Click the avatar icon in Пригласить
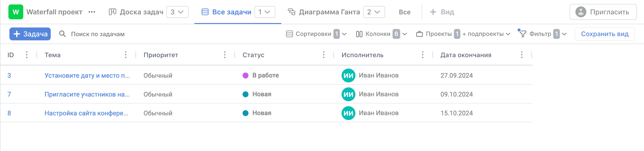644x151 pixels. pos(581,12)
